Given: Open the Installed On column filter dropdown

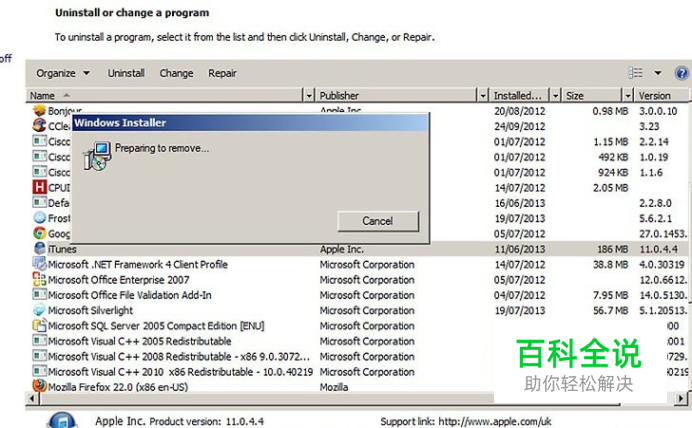Looking at the screenshot, I should pos(556,96).
